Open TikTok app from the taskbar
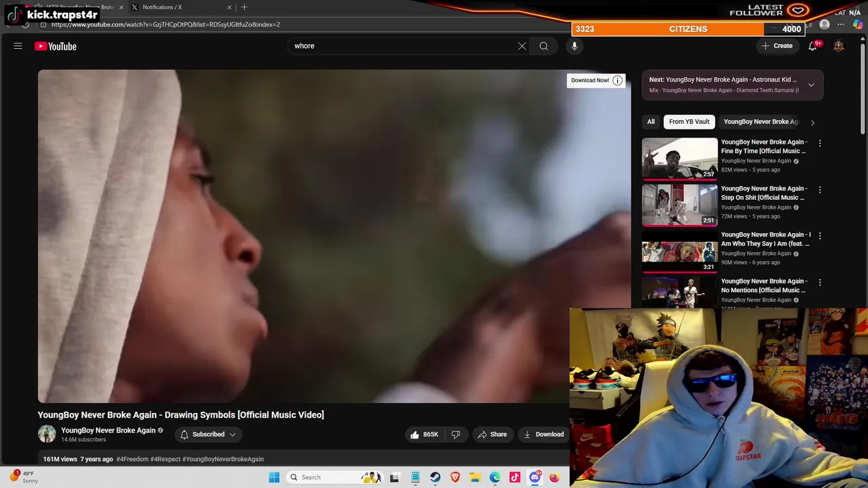 click(x=515, y=477)
